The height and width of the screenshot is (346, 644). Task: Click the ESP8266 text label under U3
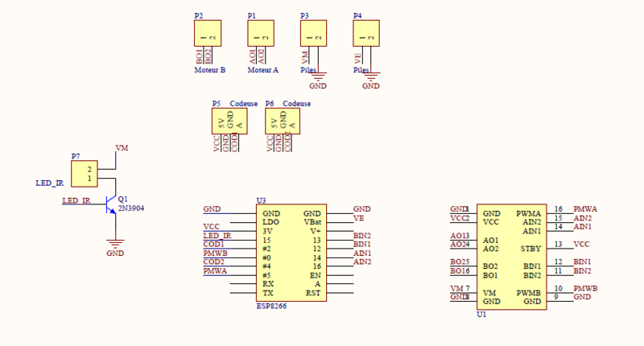click(x=271, y=307)
